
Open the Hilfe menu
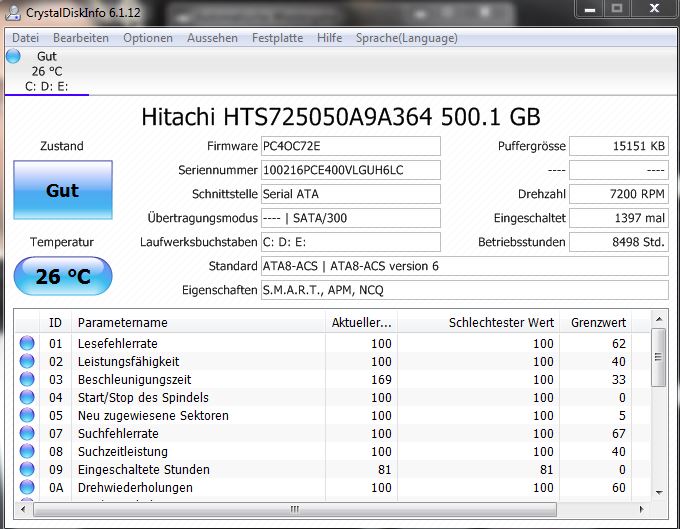pos(330,38)
